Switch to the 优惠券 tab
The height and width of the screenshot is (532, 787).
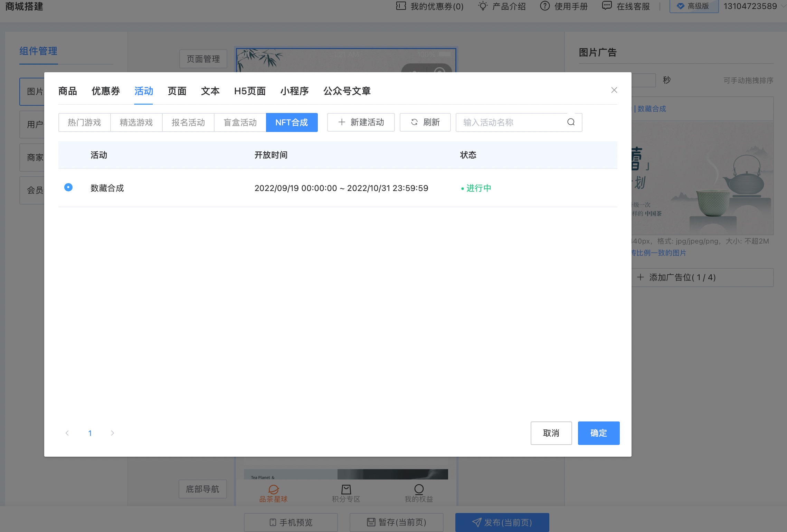point(105,91)
